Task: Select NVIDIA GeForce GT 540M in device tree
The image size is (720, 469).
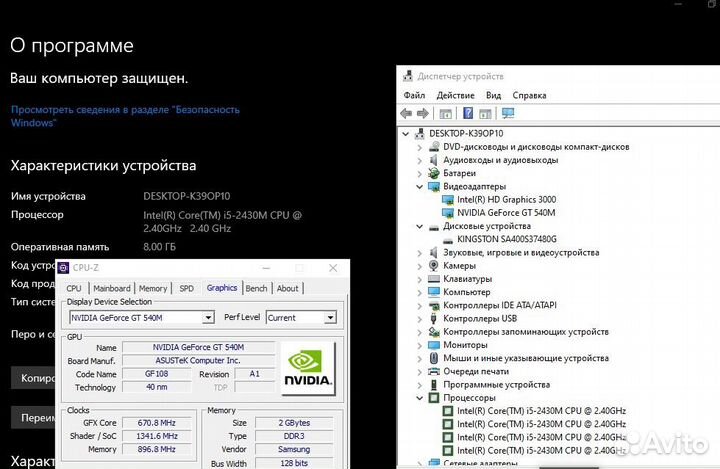Action: [x=506, y=213]
